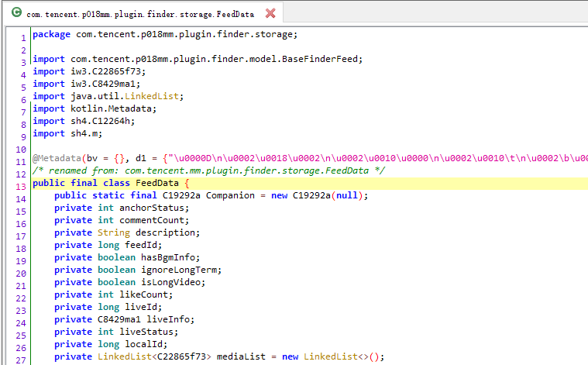
Task: Click the likeCount field
Action: tap(143, 294)
